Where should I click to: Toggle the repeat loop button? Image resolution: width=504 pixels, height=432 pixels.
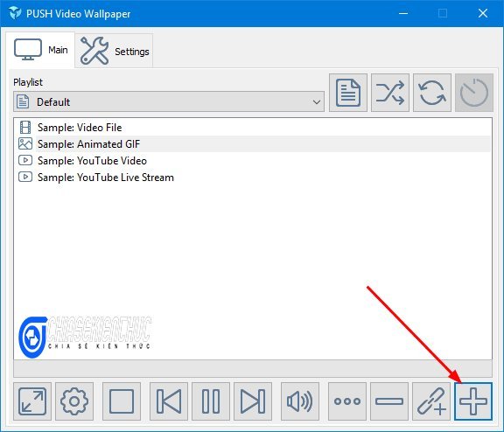click(x=432, y=93)
